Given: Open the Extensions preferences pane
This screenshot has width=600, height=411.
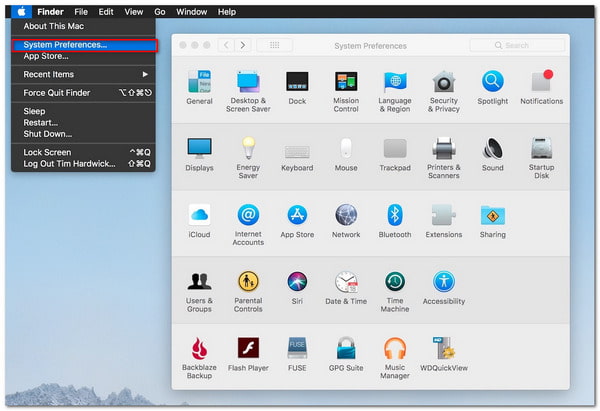Looking at the screenshot, I should (x=444, y=220).
